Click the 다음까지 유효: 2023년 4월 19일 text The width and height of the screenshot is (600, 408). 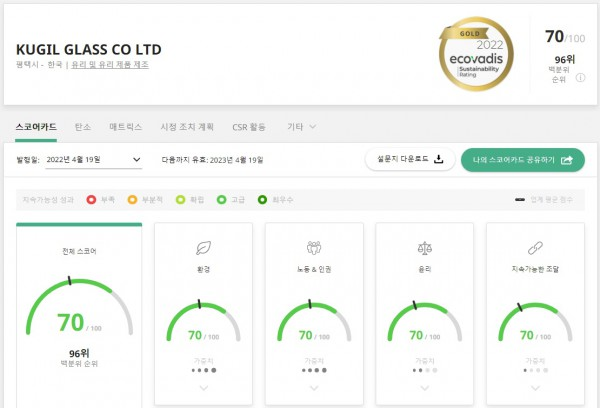[x=212, y=160]
